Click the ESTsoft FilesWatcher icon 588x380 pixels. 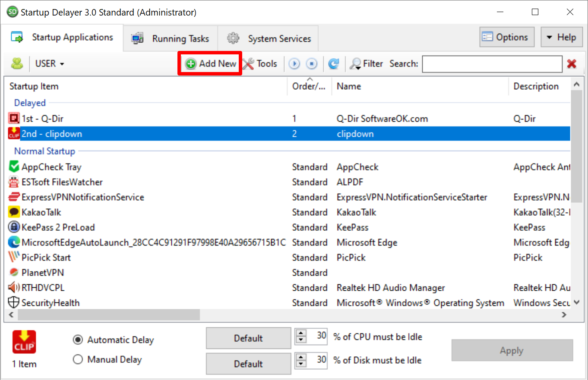tap(14, 182)
